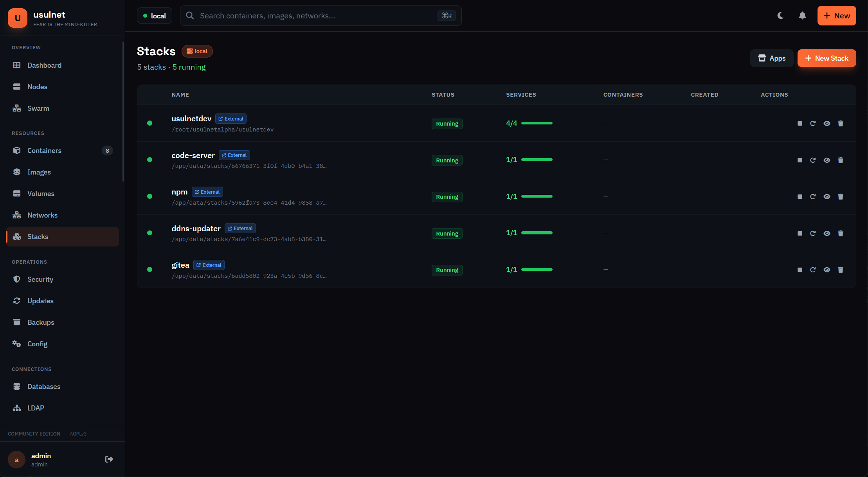Open the External link for usulnetdev
The height and width of the screenshot is (477, 868).
[x=231, y=118]
